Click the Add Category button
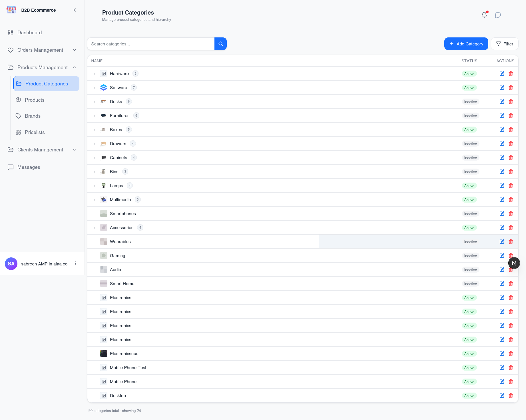The image size is (526, 420). pyautogui.click(x=466, y=44)
